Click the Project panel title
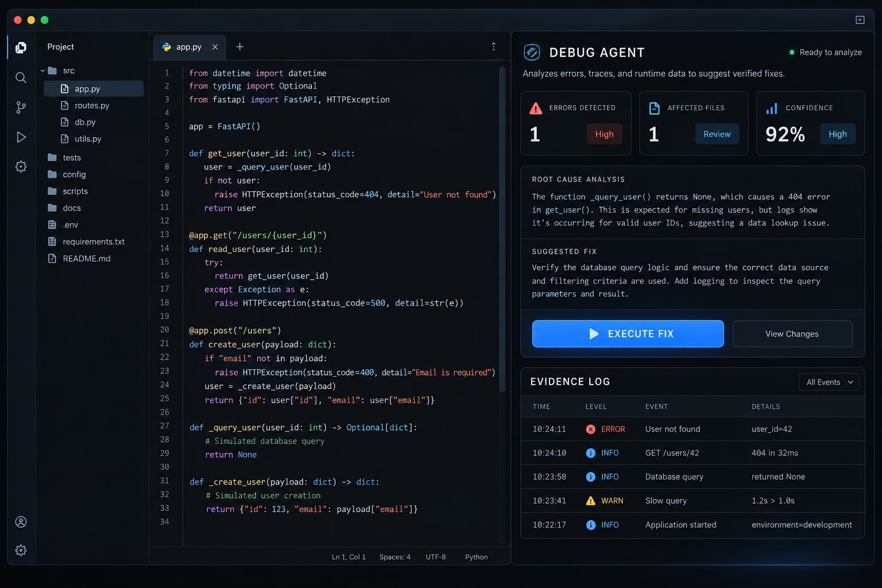The height and width of the screenshot is (588, 882). (x=61, y=47)
